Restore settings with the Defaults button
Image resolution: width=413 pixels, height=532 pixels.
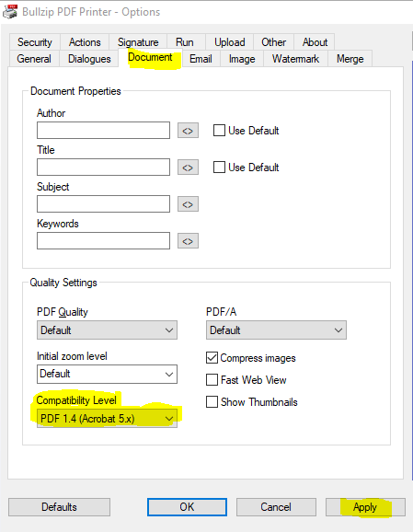pos(60,507)
